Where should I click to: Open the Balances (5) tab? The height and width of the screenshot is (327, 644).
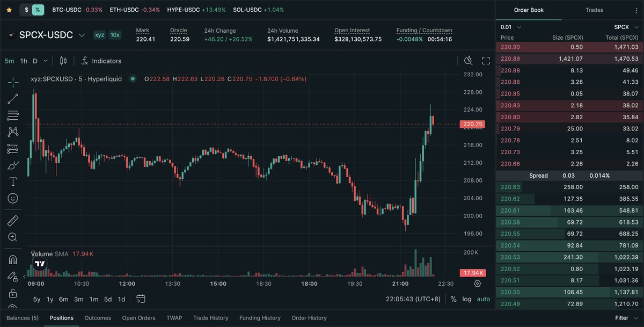[x=23, y=318]
